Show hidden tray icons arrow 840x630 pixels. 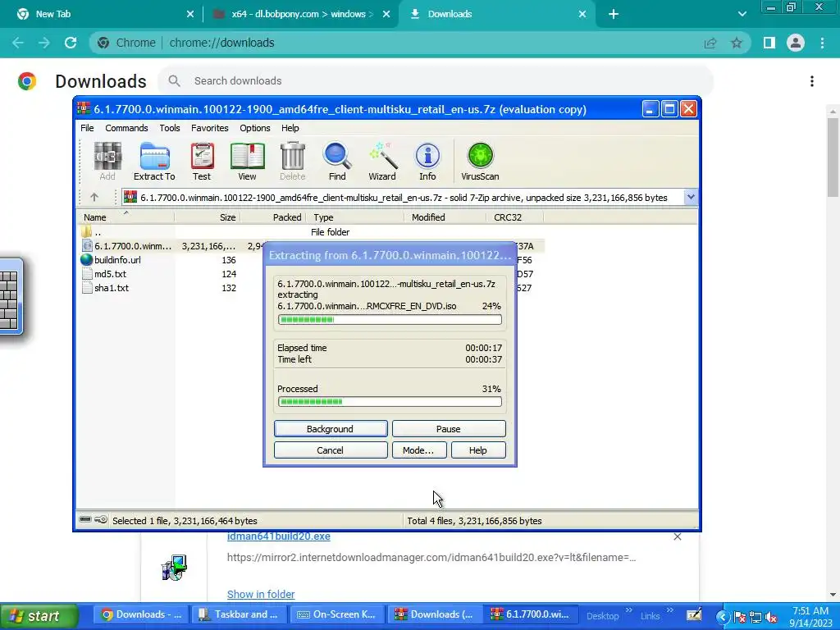tap(723, 617)
